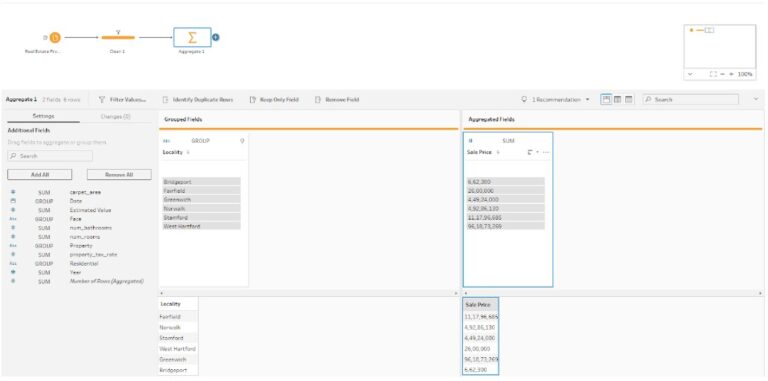Switch to profile pane view icon
The image size is (768, 381).
[606, 99]
